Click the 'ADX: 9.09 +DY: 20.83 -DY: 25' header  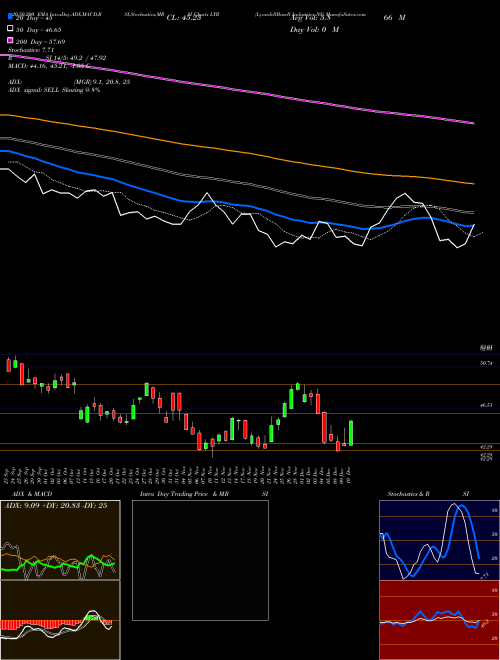coord(55,506)
